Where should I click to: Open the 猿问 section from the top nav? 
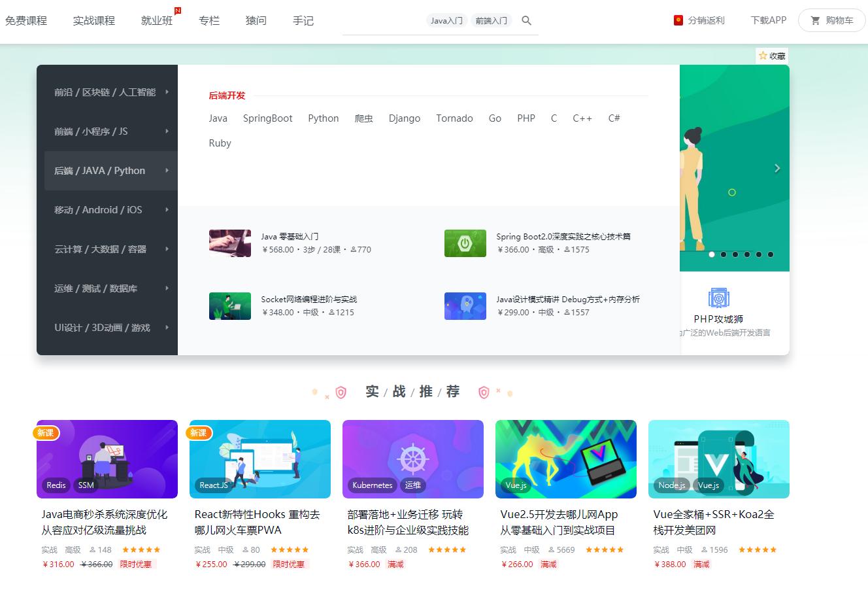(256, 20)
